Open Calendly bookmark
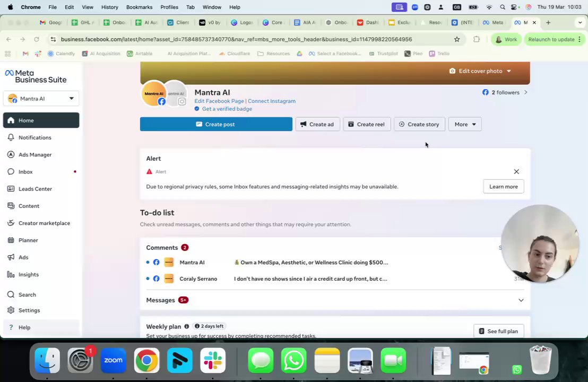The image size is (588, 382). point(61,54)
